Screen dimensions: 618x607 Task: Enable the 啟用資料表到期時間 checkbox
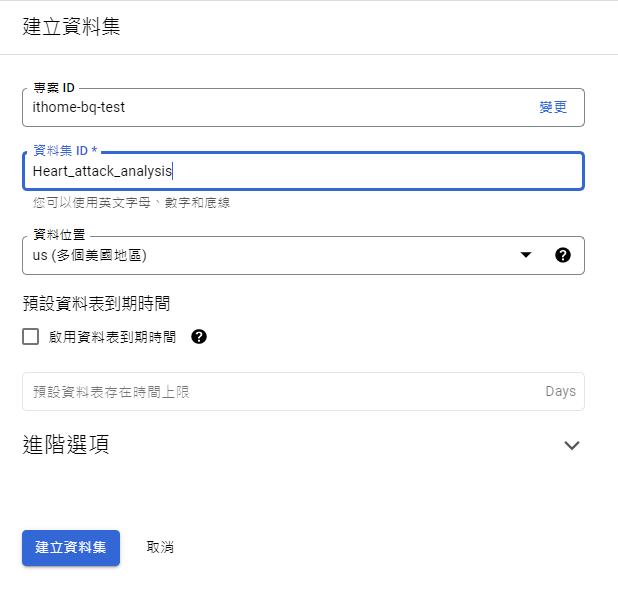click(x=31, y=337)
